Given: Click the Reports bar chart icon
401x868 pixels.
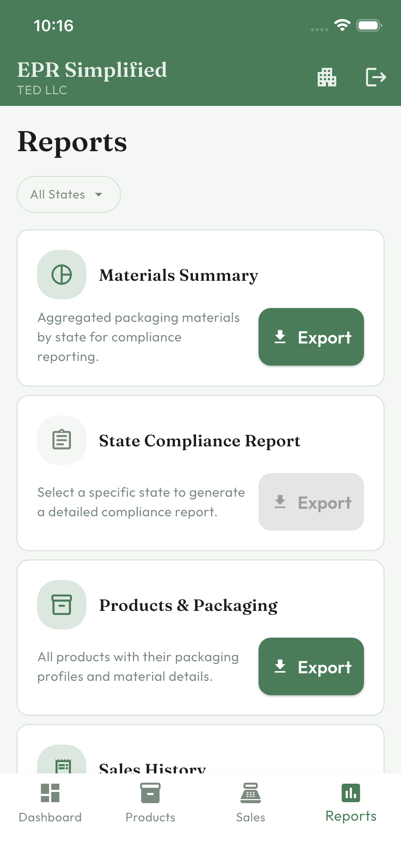Looking at the screenshot, I should coord(350,792).
